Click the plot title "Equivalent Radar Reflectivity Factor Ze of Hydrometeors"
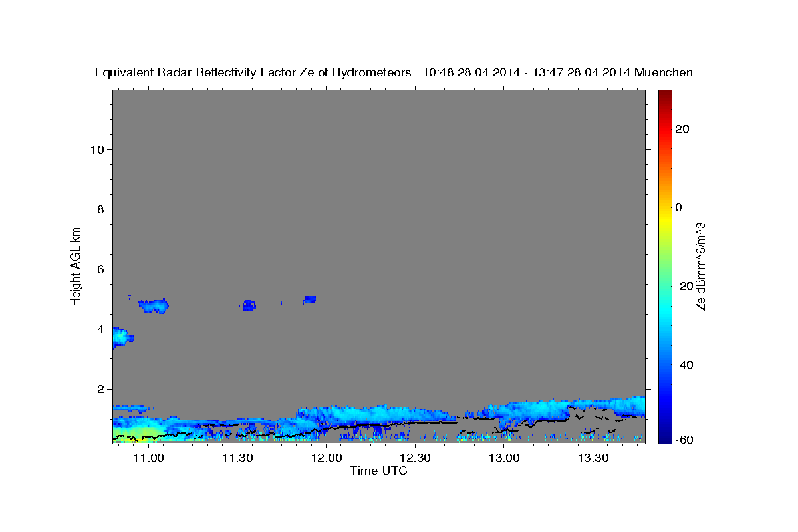 click(x=253, y=72)
